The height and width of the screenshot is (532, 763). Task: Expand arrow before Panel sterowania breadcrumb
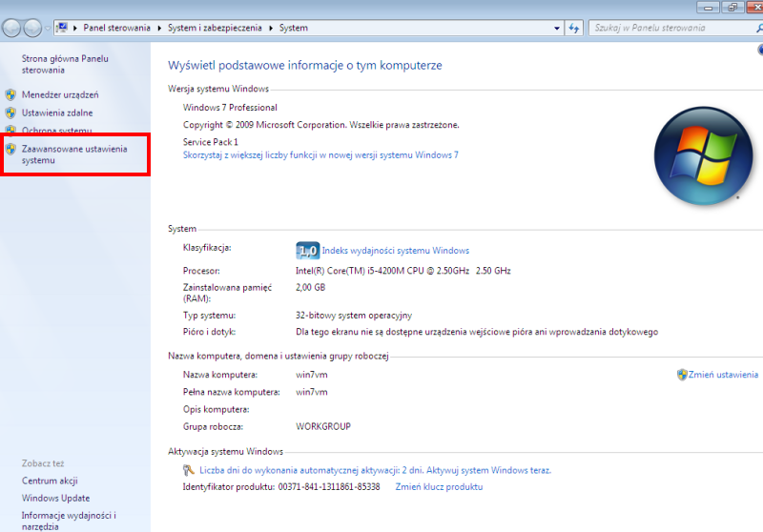(x=75, y=28)
